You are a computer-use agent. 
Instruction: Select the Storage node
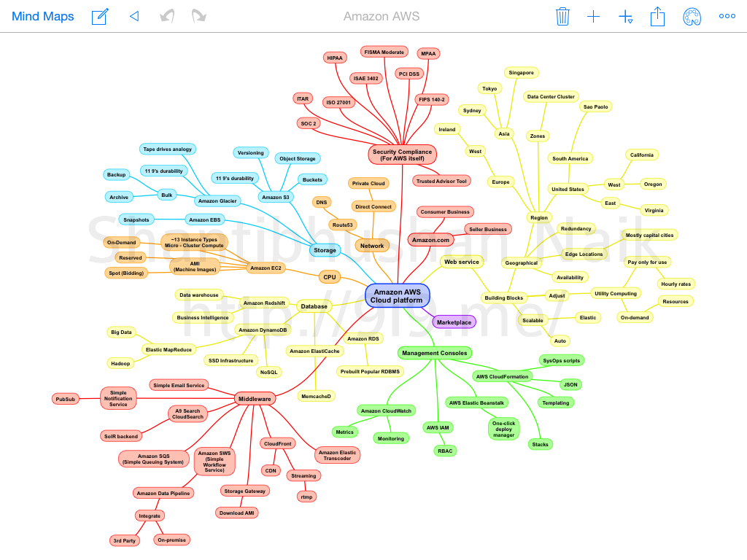325,250
